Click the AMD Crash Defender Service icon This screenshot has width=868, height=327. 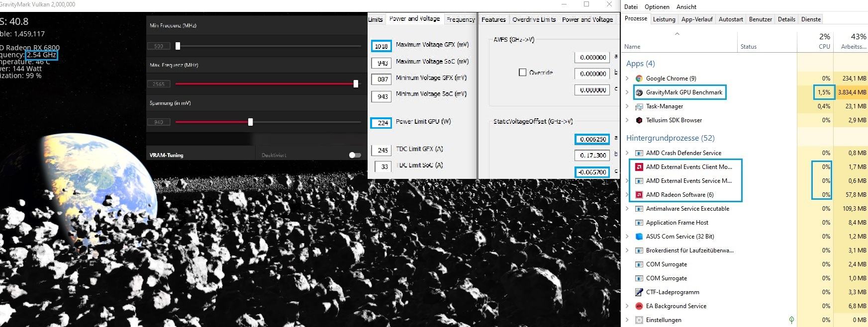639,153
